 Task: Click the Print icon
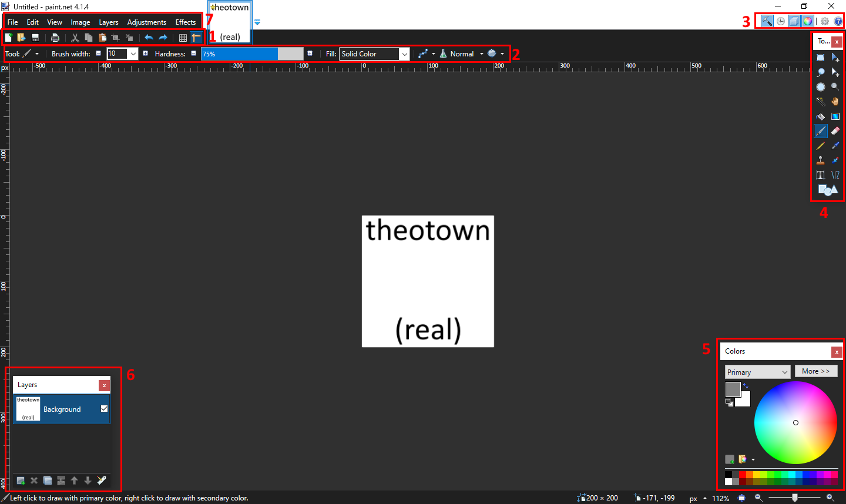(x=55, y=38)
